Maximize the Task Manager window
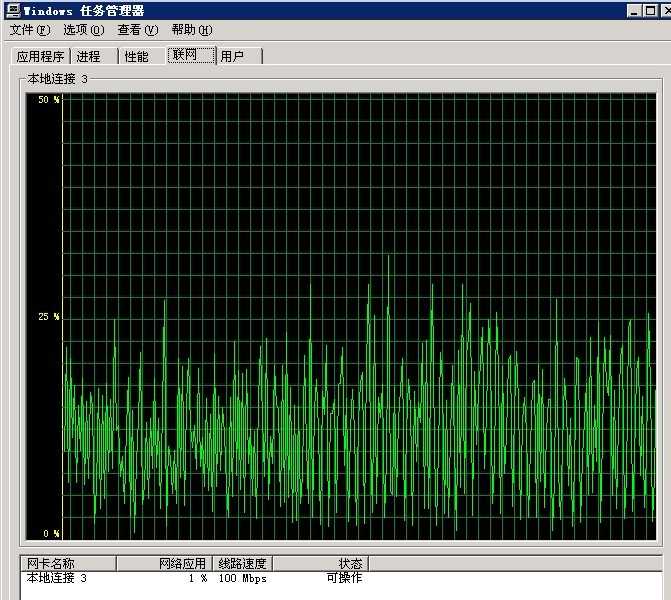 click(x=650, y=11)
